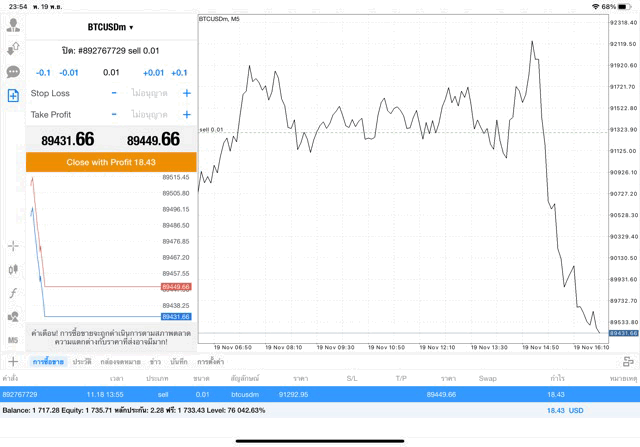Tap the new order document icon
The height and width of the screenshot is (447, 640).
(13, 96)
